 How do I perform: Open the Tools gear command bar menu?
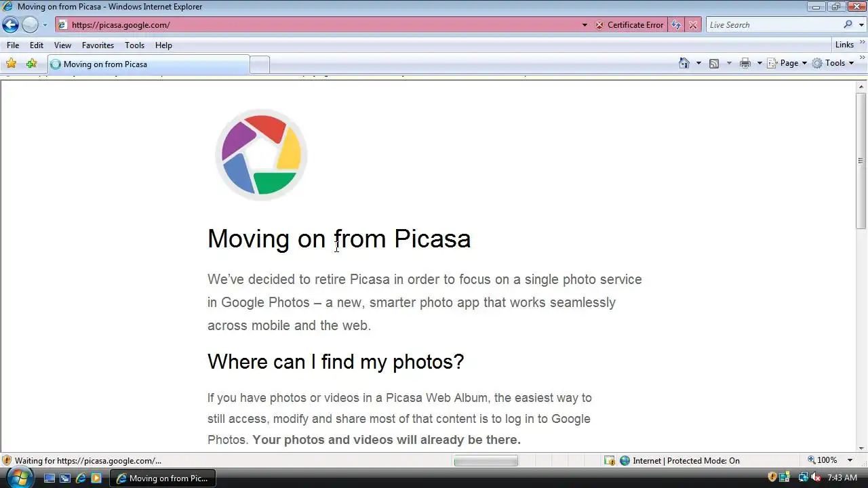833,63
